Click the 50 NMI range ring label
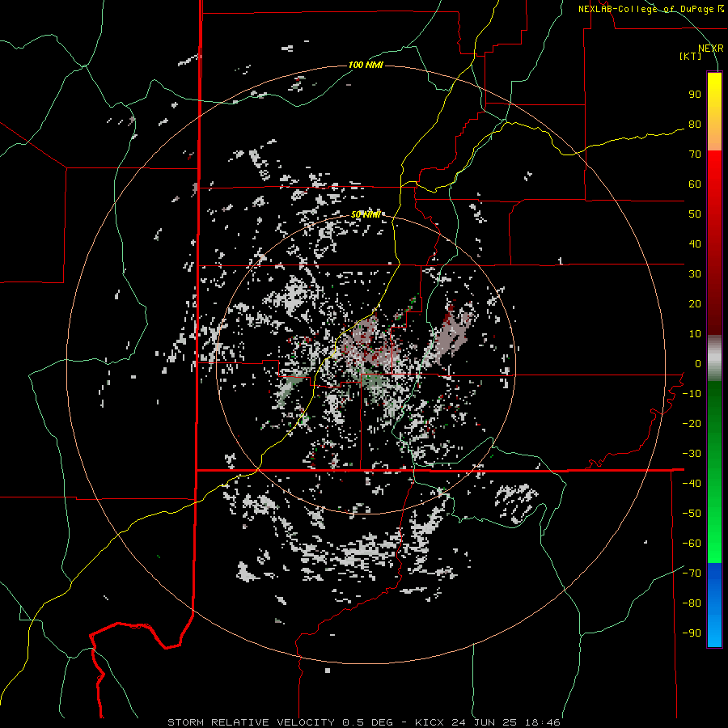 pyautogui.click(x=366, y=214)
